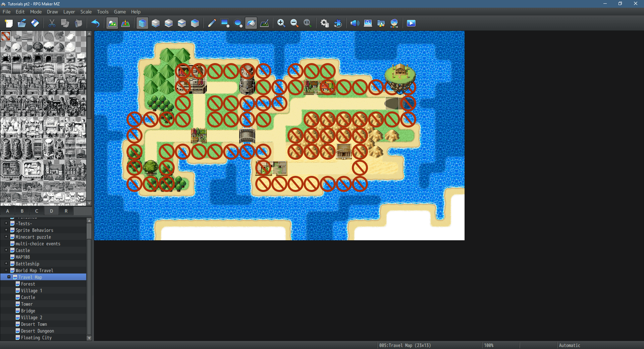The height and width of the screenshot is (349, 644).
Task: Open the Resource Manager icon
Action: click(x=381, y=23)
